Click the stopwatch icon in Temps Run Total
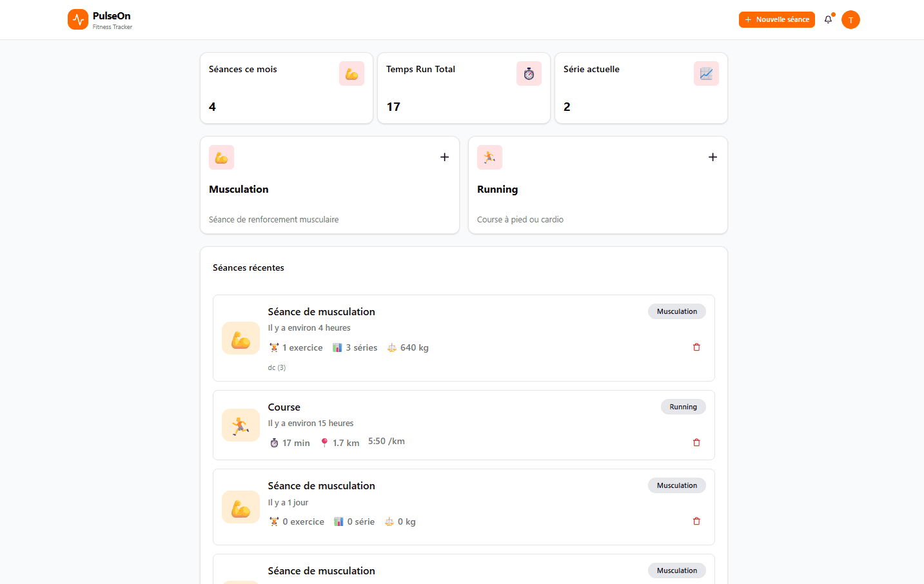Viewport: 924px width, 584px height. [529, 73]
